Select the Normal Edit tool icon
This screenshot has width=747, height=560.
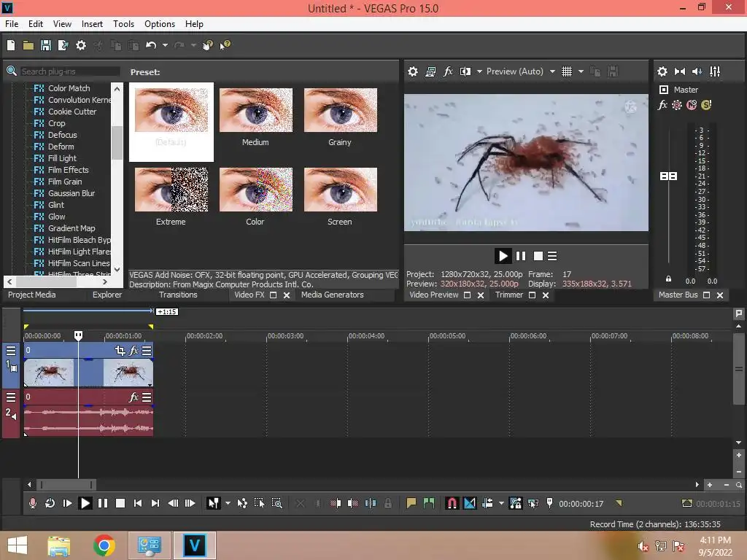pos(214,503)
